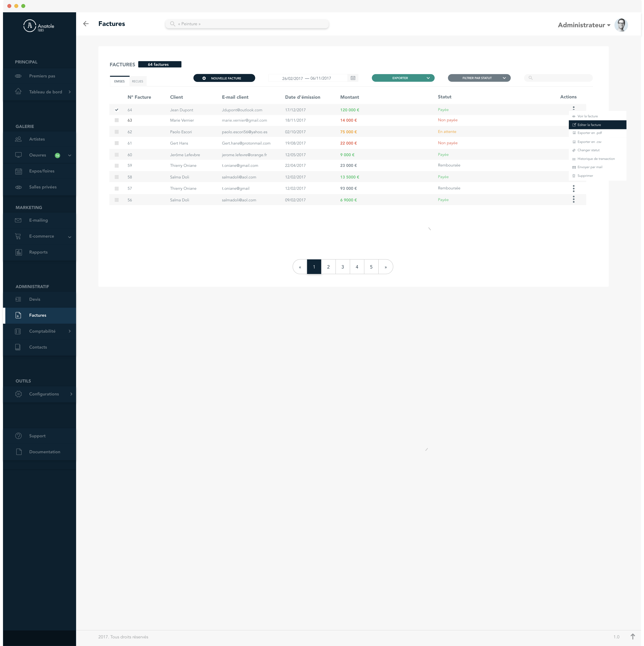Click the Salles privées eye icon
This screenshot has height=646, width=644.
(x=18, y=187)
